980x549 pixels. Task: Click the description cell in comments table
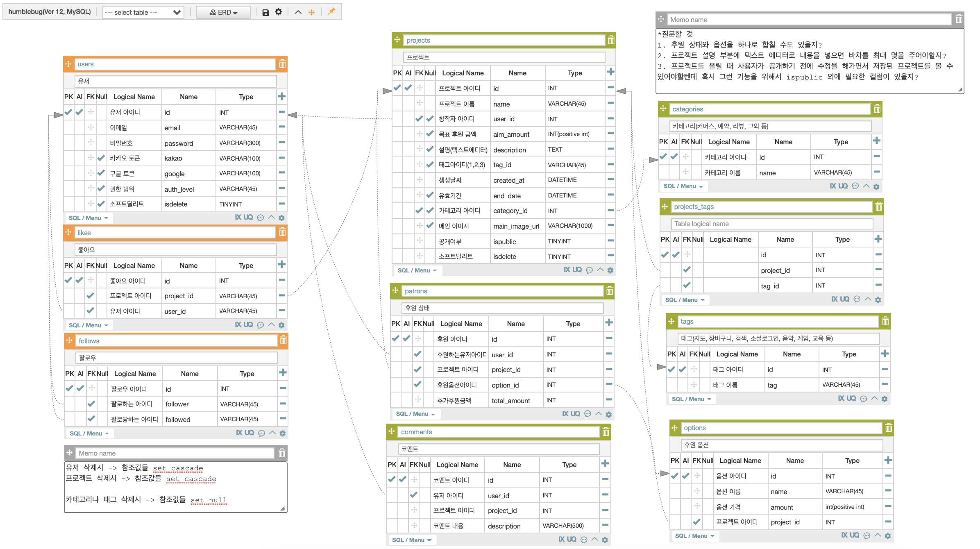pos(512,526)
